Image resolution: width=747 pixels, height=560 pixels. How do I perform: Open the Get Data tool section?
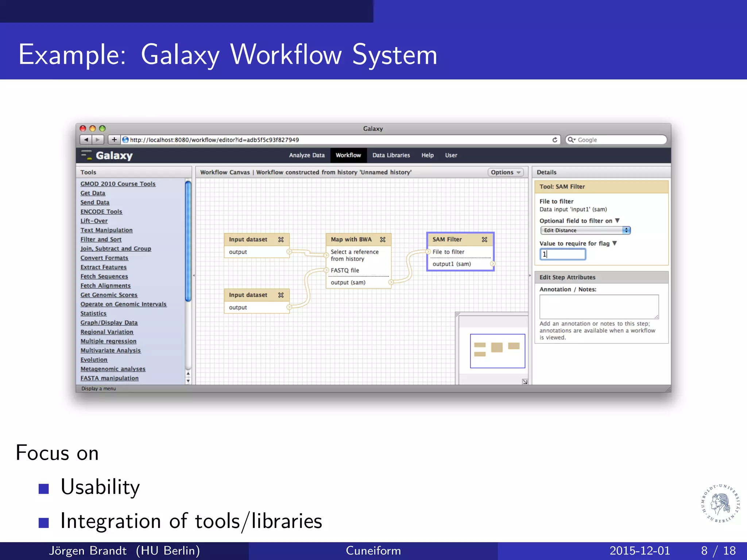93,193
